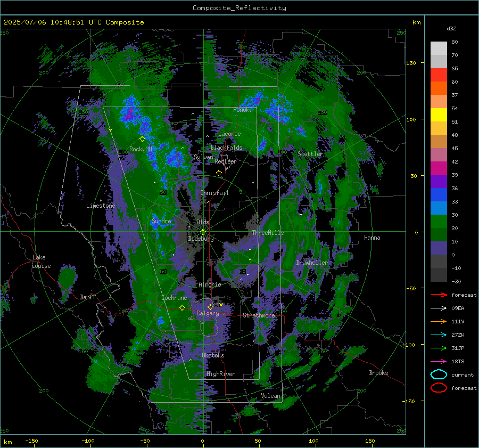Viewport: 479px width, 448px height.
Task: Pick the red 65 dBZ color swatch
Action: (439, 75)
